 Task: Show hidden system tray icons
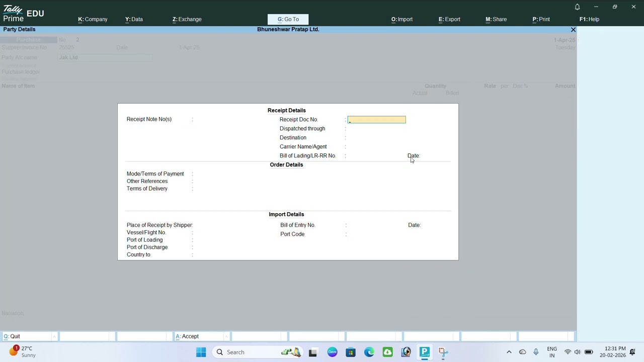click(509, 352)
